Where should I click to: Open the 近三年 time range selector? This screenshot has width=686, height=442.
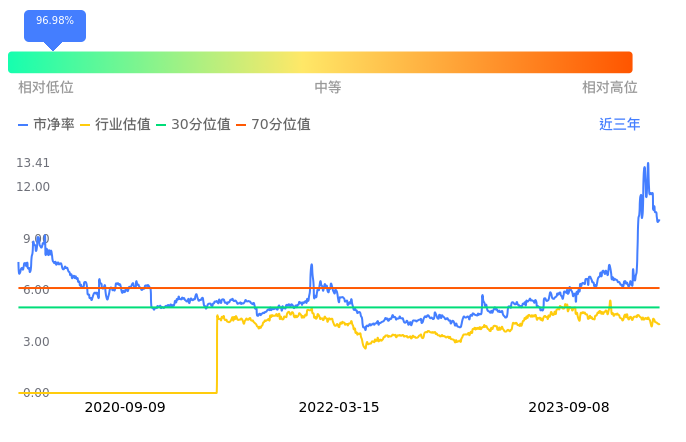pyautogui.click(x=619, y=125)
